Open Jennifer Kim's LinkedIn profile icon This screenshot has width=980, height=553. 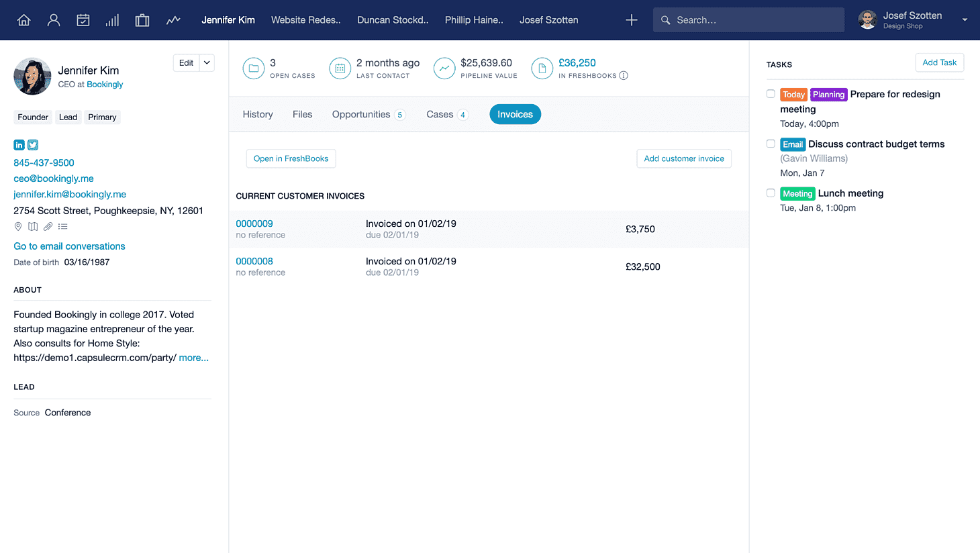pos(19,145)
